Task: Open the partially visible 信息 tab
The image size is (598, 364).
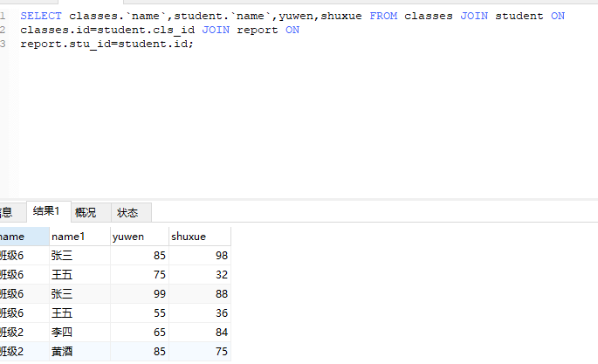Action: [x=6, y=212]
